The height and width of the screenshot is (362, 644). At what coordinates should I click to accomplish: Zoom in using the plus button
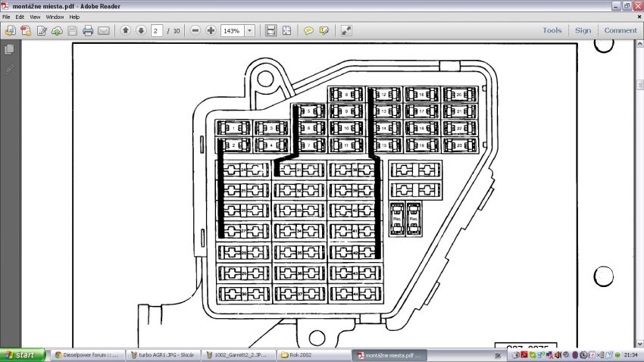tap(211, 31)
